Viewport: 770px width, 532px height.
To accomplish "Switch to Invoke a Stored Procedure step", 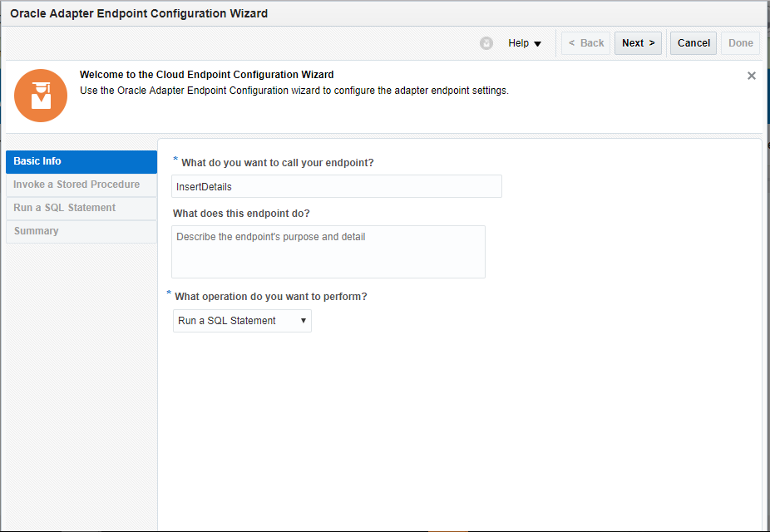I will tap(81, 185).
